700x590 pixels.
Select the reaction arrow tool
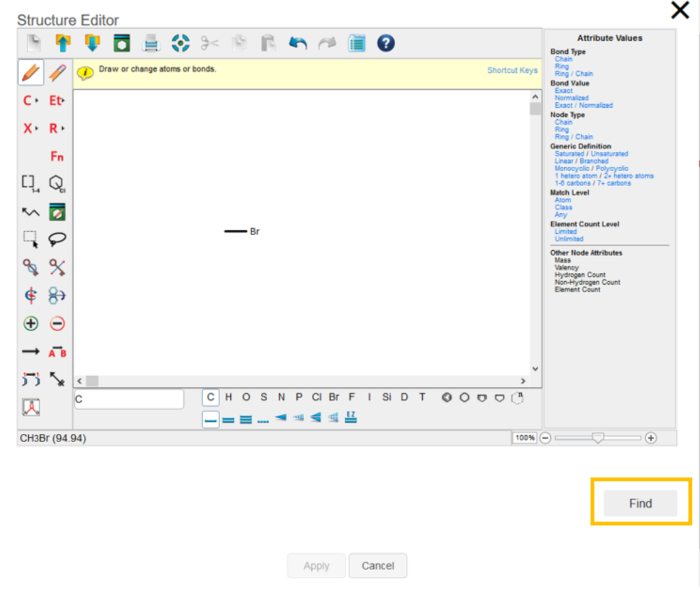tap(31, 351)
